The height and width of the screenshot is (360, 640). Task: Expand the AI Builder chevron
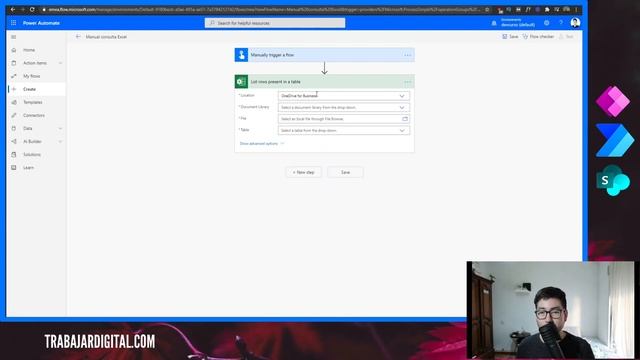point(60,142)
